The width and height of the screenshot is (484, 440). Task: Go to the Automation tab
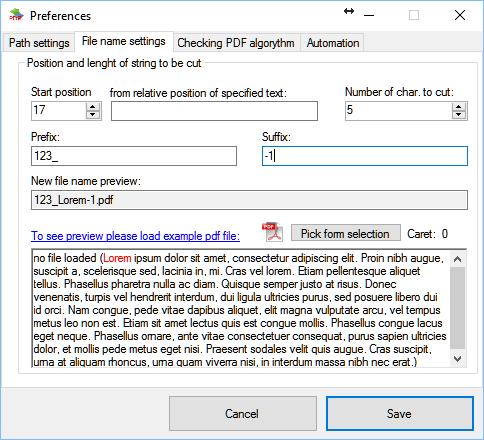tap(333, 43)
